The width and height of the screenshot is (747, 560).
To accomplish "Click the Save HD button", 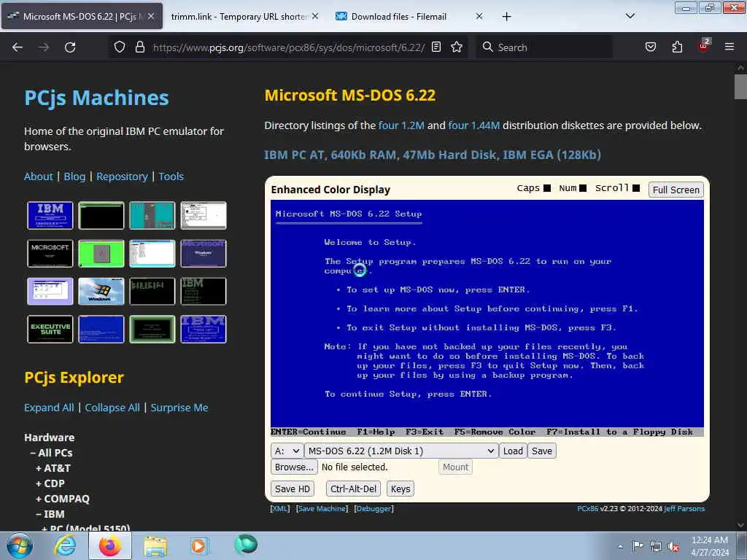I will pyautogui.click(x=293, y=489).
